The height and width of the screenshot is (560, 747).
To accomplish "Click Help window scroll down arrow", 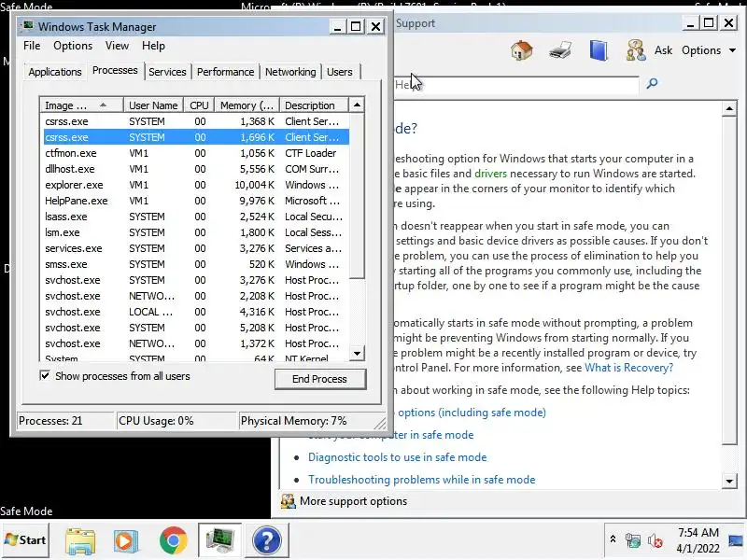I will (x=729, y=481).
